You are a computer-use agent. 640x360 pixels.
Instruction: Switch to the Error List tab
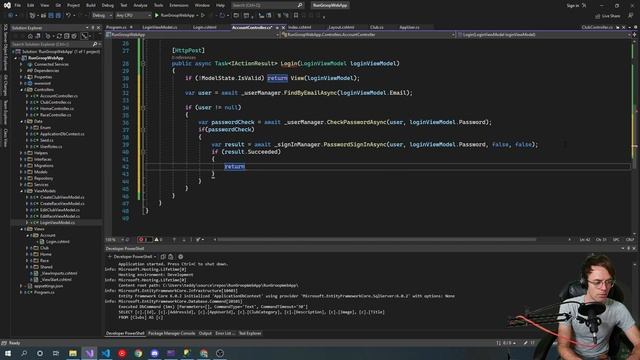[224, 333]
